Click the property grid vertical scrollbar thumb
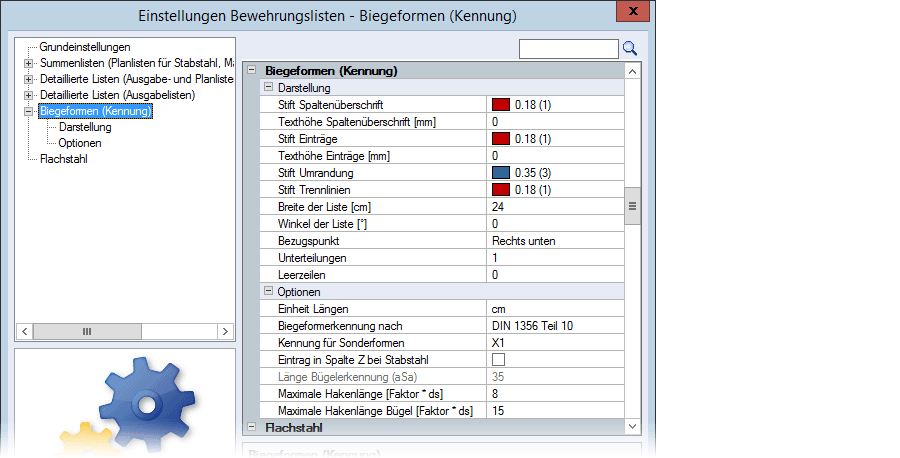Image resolution: width=900 pixels, height=458 pixels. [633, 205]
